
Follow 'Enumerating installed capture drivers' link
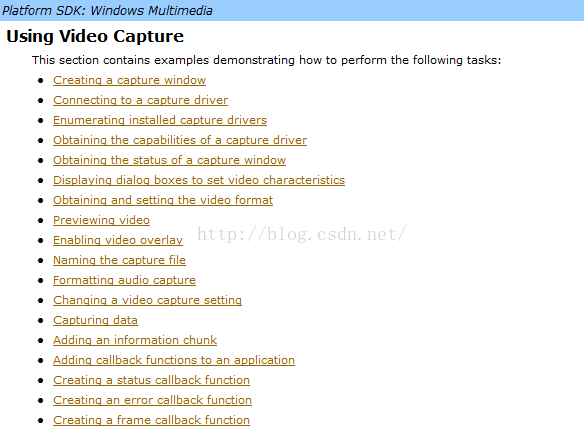click(160, 120)
